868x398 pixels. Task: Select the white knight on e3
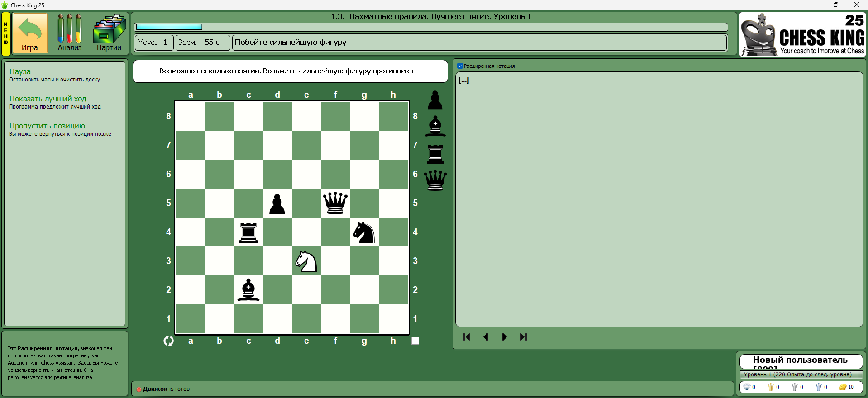(306, 261)
